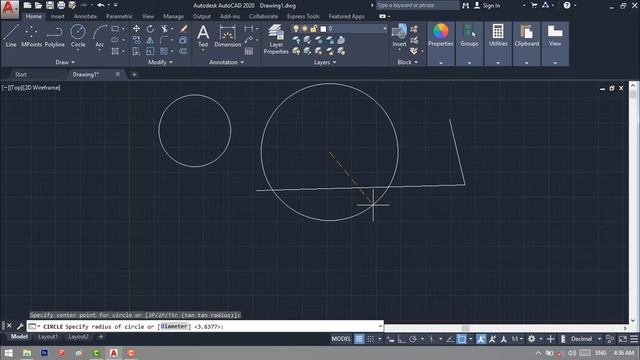Open the Groups panel
Screen dimensions: 640x360
click(x=469, y=35)
